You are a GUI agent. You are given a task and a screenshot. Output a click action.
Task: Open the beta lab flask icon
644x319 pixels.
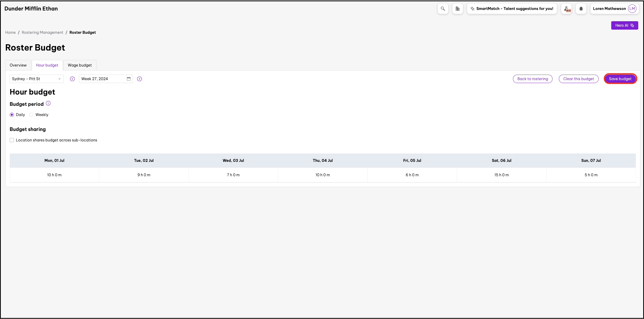pos(566,9)
